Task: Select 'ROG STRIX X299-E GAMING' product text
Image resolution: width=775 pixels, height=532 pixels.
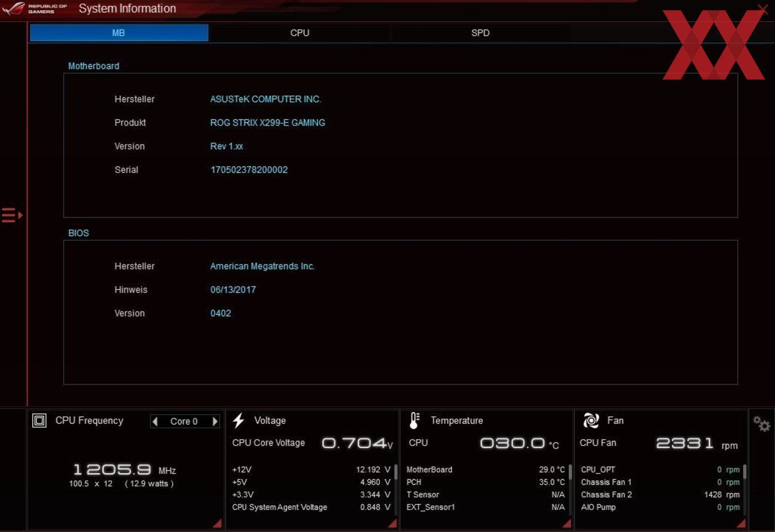Action: 268,122
